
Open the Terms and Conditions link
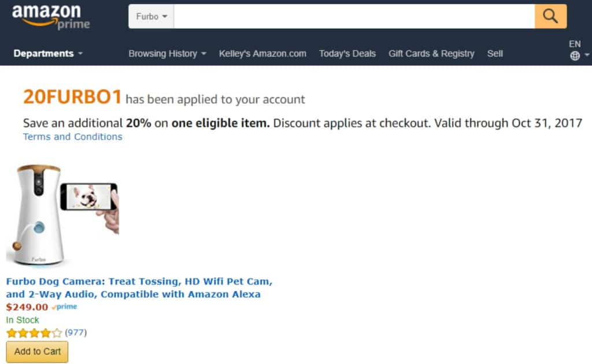(x=72, y=136)
